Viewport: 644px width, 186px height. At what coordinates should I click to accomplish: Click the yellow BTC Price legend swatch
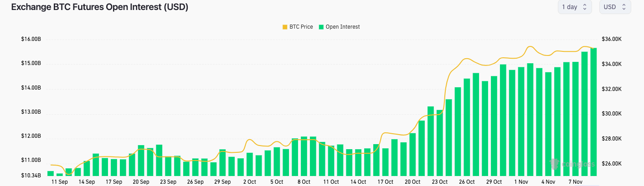(285, 27)
